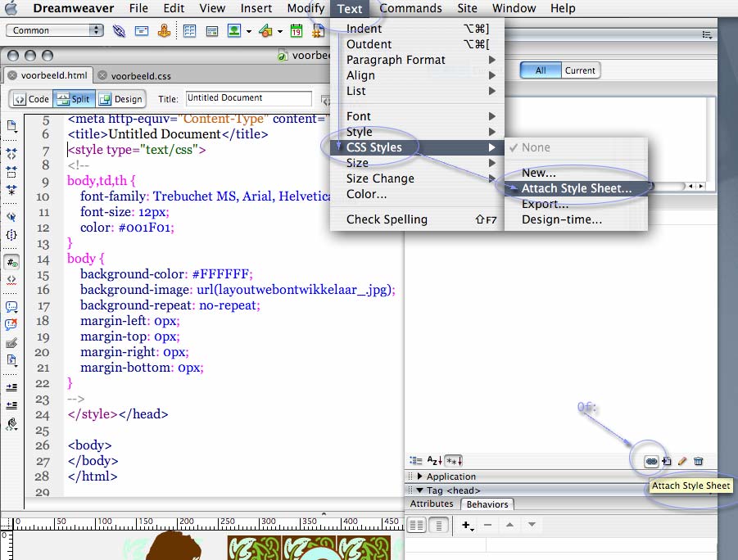Click the Recent Snippets icon
This screenshot has width=738, height=560.
pyautogui.click(x=11, y=361)
